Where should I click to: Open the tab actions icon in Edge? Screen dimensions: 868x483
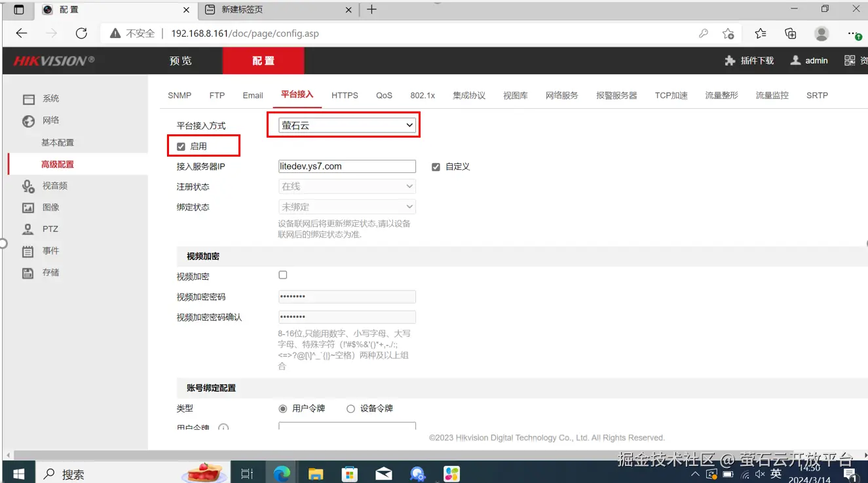click(x=19, y=10)
